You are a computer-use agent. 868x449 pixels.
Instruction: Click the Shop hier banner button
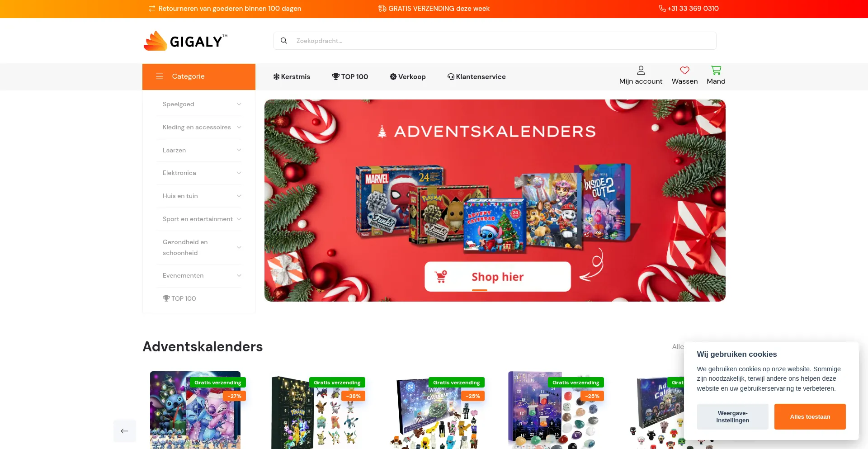(497, 277)
